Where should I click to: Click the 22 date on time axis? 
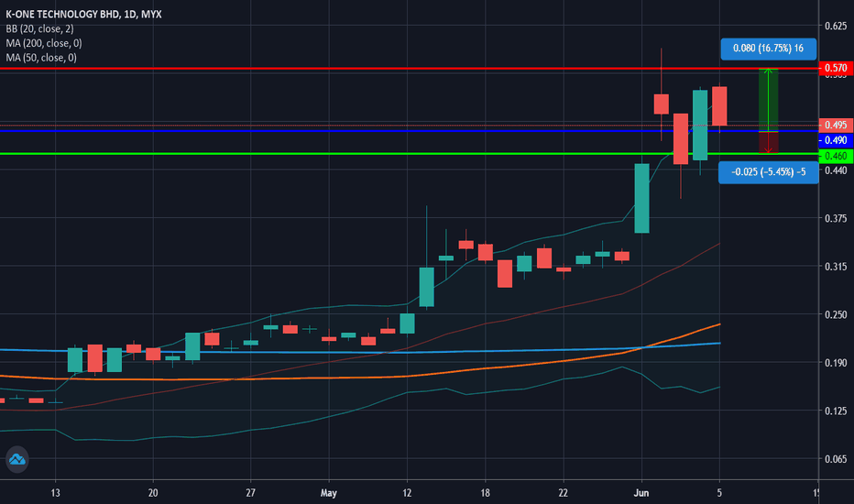point(564,493)
